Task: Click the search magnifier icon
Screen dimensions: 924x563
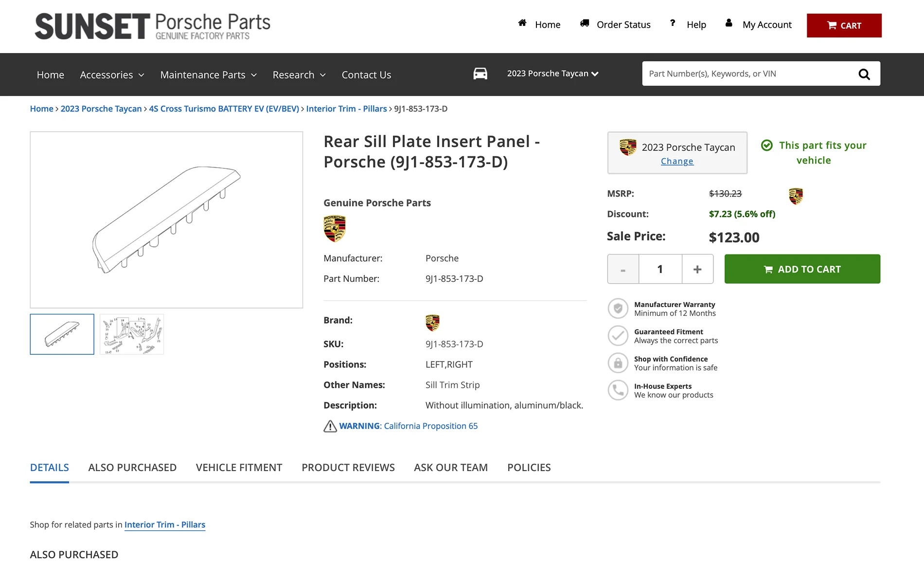Action: click(x=864, y=74)
